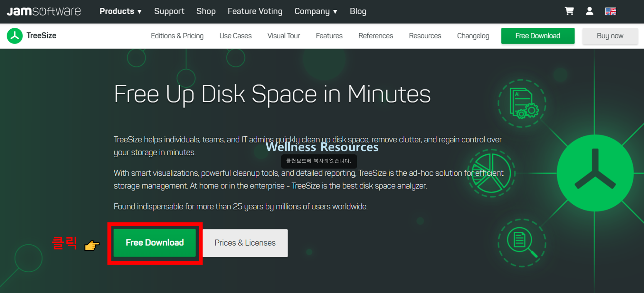644x293 pixels.
Task: Open the shopping cart icon
Action: [x=569, y=11]
